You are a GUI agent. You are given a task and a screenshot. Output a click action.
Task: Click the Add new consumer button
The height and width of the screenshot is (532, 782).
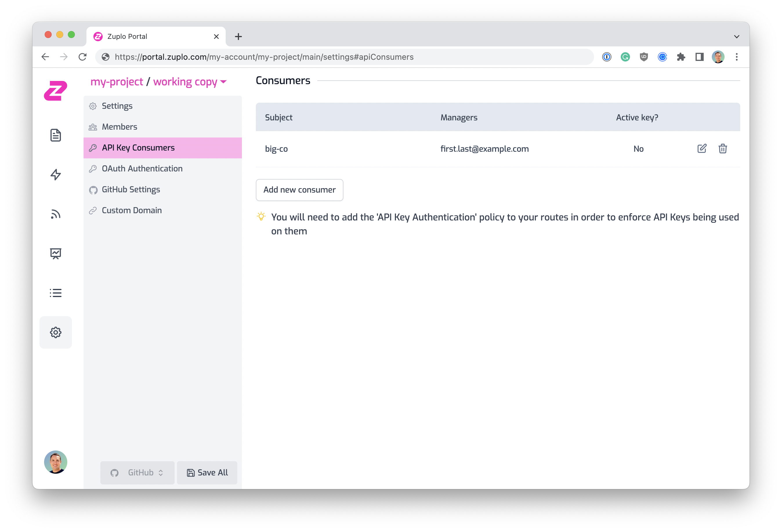click(x=299, y=190)
